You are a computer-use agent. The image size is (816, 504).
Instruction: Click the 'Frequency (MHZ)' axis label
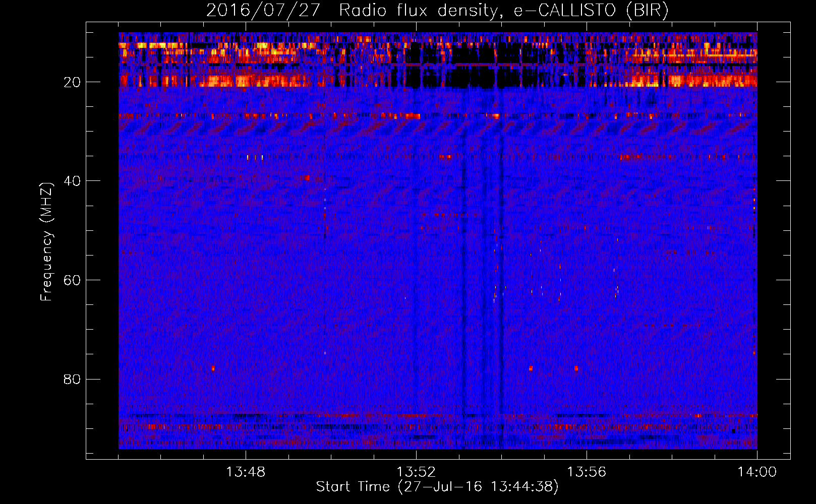tap(46, 242)
